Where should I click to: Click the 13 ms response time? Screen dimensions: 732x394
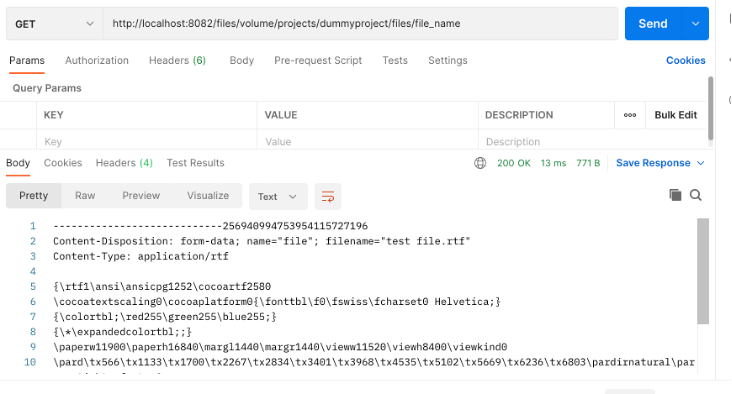pos(553,163)
